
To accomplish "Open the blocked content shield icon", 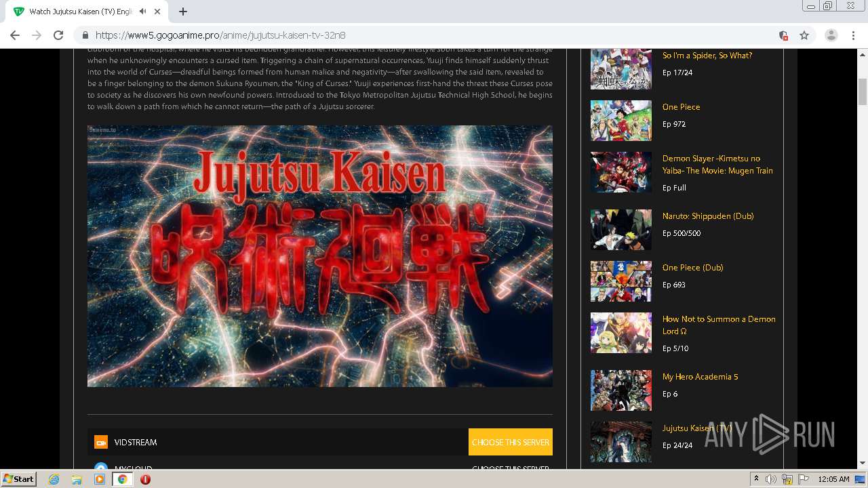I will pyautogui.click(x=783, y=35).
